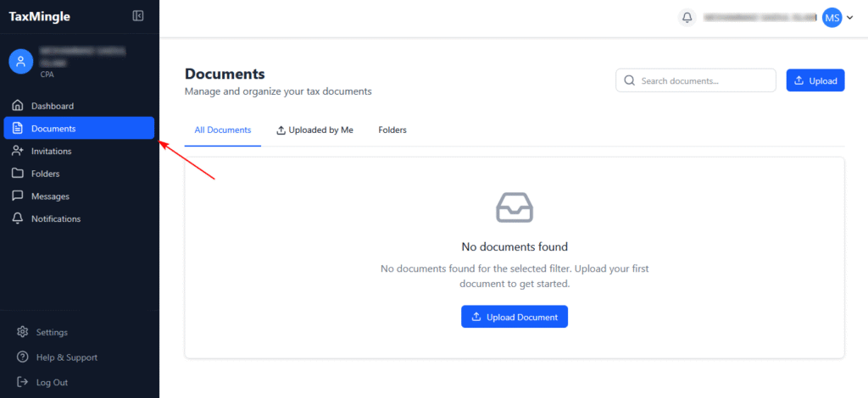Screen dimensions: 868x398
Task: Click the sidebar profile avatar icon
Action: (x=20, y=61)
